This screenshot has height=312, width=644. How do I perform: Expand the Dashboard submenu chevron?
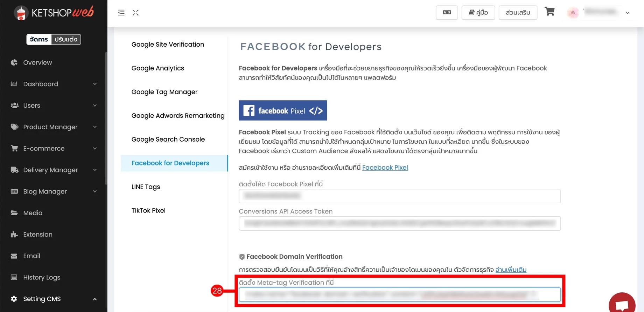(x=95, y=84)
